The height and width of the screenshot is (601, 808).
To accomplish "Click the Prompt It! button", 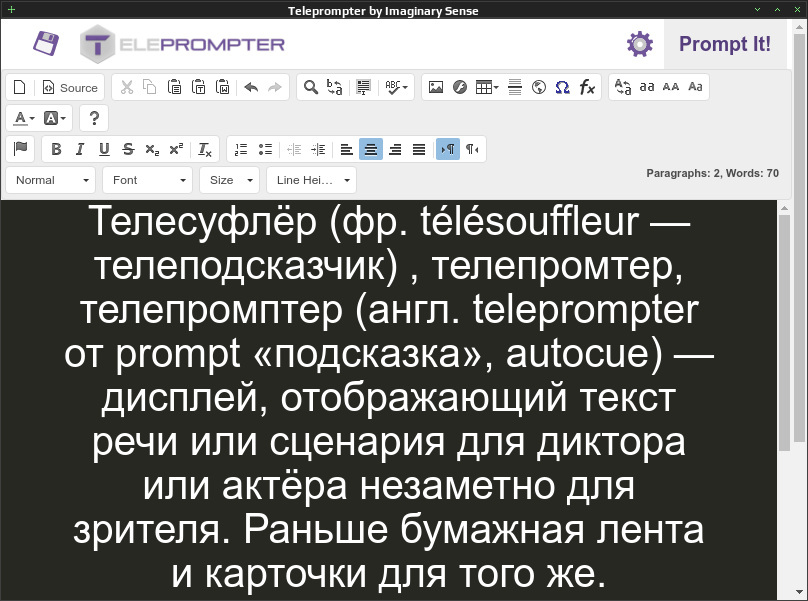I will pos(725,44).
